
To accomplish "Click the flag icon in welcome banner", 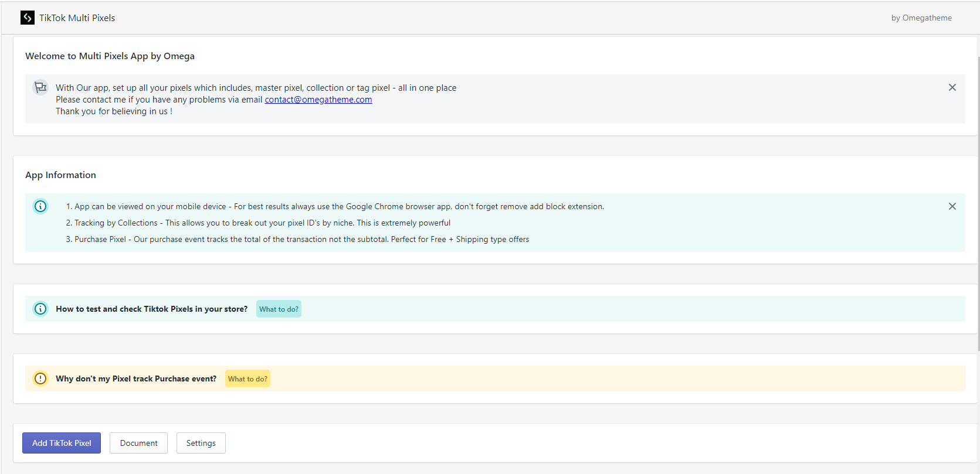I will tap(40, 87).
